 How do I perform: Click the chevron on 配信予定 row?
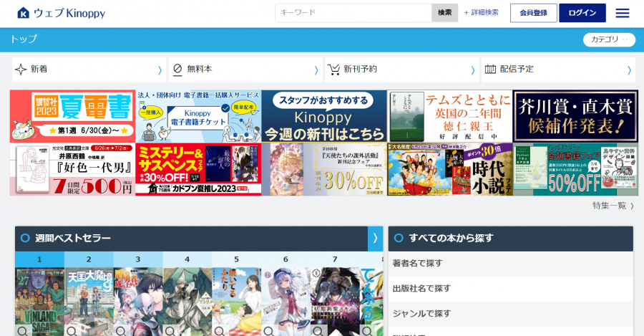click(x=629, y=70)
